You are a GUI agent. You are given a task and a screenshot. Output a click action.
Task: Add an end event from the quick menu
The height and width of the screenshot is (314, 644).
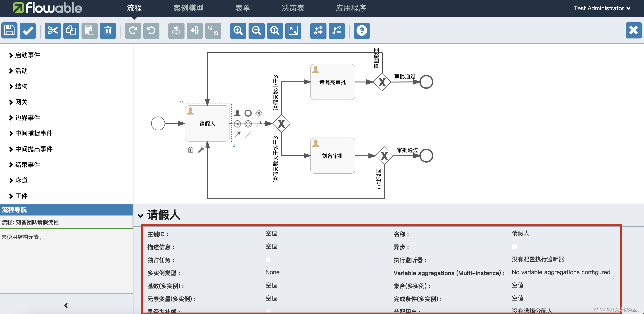coord(248,113)
